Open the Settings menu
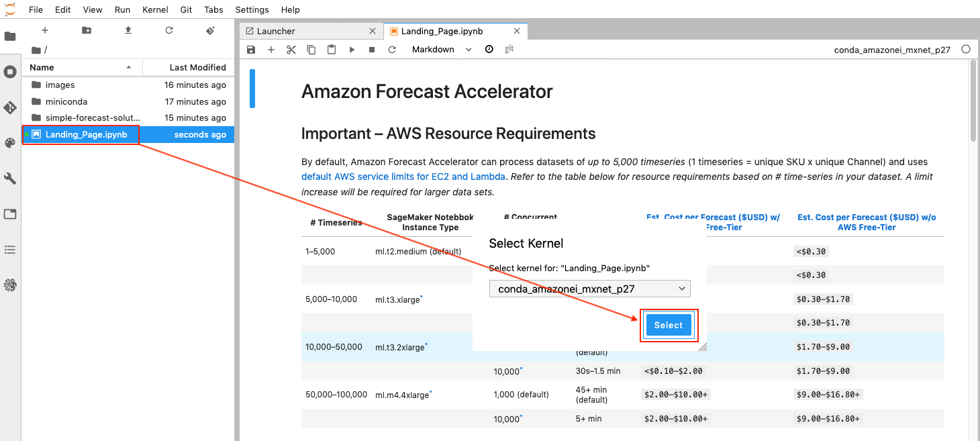The height and width of the screenshot is (441, 980). pos(252,9)
